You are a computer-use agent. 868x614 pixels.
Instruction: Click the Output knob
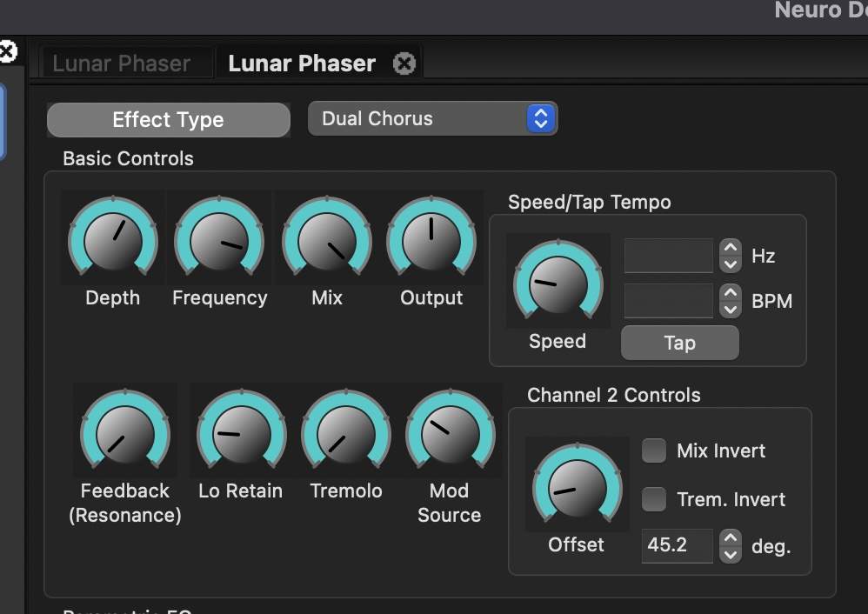(431, 238)
